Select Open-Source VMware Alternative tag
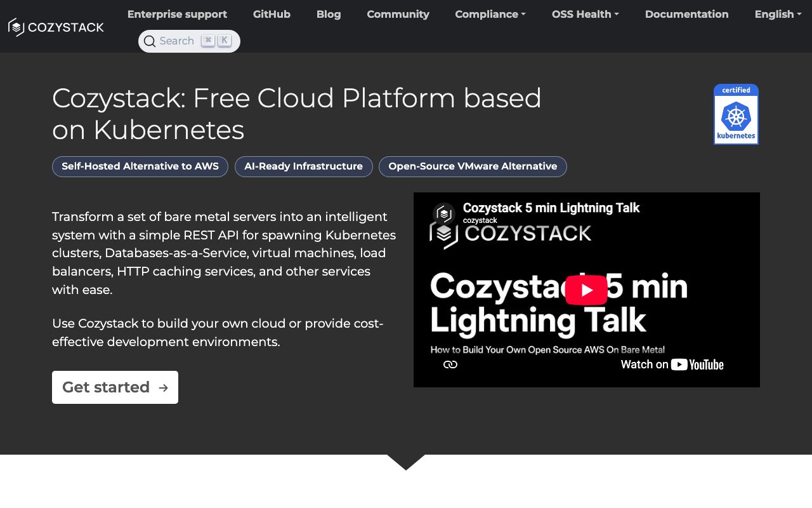812x508 pixels. (x=473, y=166)
